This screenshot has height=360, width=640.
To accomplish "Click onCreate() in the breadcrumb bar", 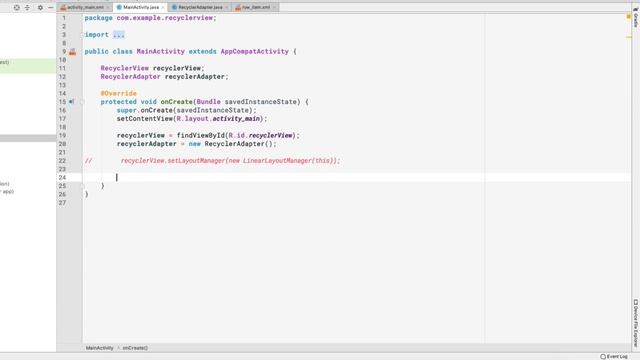I will pyautogui.click(x=135, y=348).
